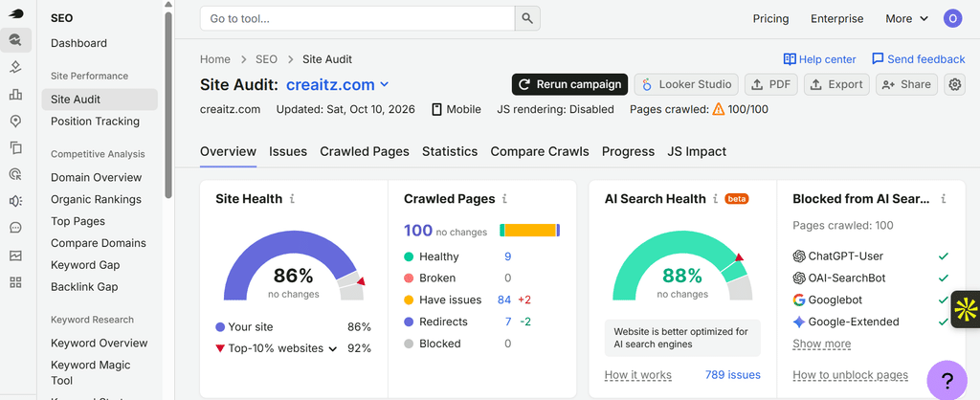The width and height of the screenshot is (980, 400).
Task: Open the trend report icon in left rail
Action: pos(15,255)
